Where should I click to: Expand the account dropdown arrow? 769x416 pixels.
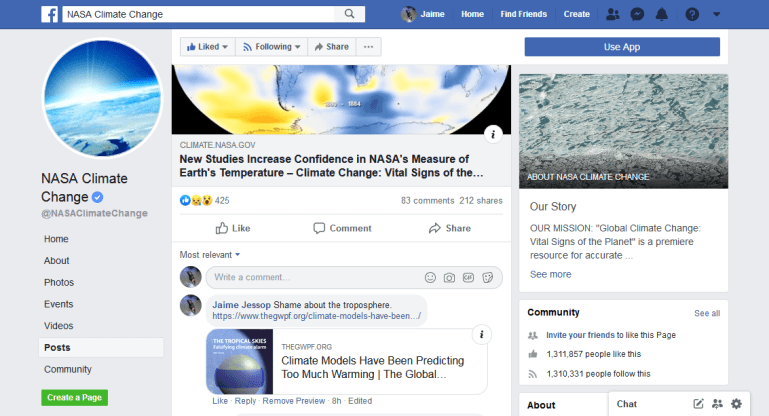pos(717,14)
